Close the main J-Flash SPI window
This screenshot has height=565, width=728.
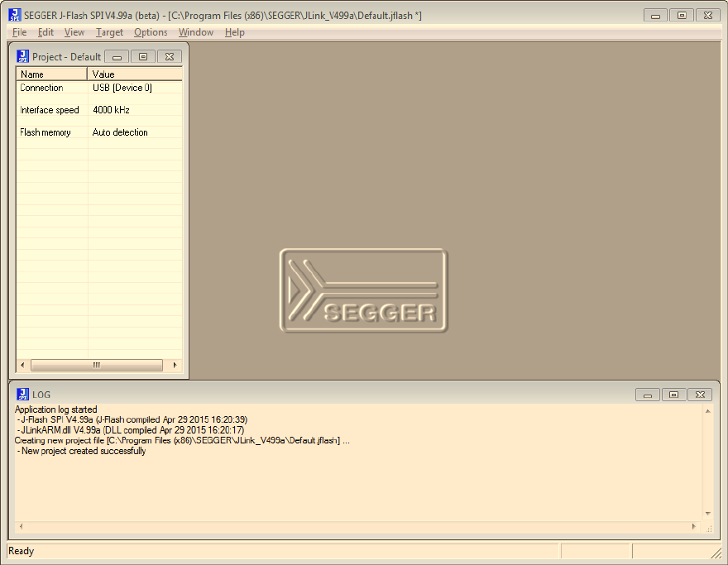point(708,16)
